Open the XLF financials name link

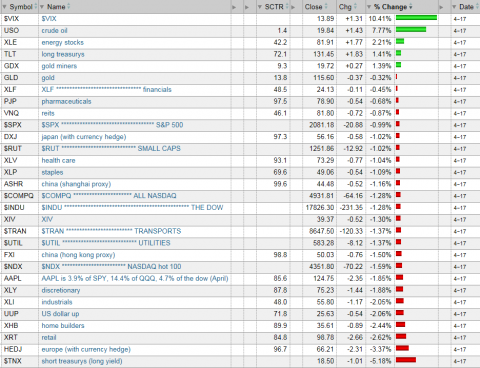pos(107,90)
